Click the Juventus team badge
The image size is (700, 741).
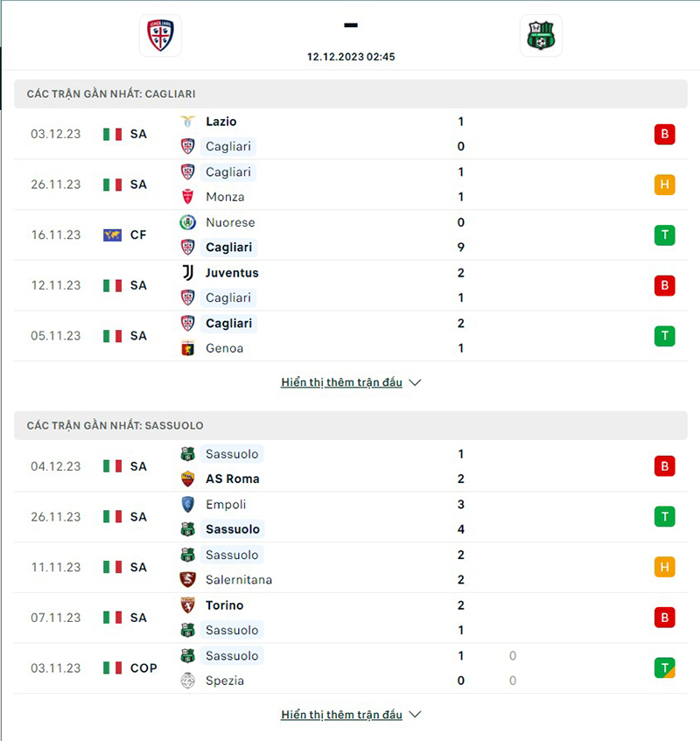point(186,272)
